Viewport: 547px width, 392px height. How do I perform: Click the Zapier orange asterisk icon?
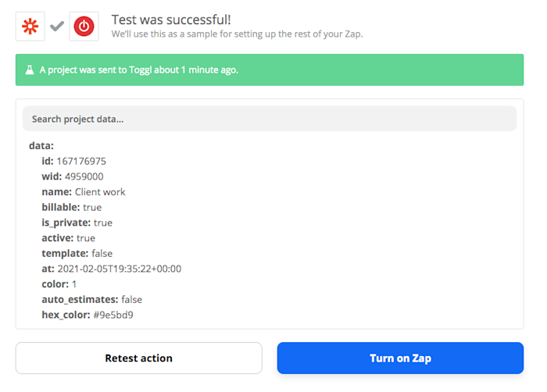(x=30, y=27)
